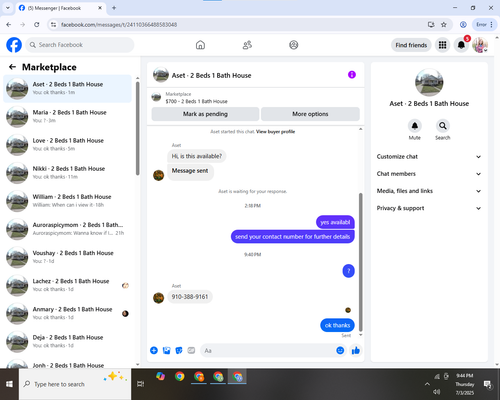
Task: Search within the conversation
Action: (x=442, y=126)
